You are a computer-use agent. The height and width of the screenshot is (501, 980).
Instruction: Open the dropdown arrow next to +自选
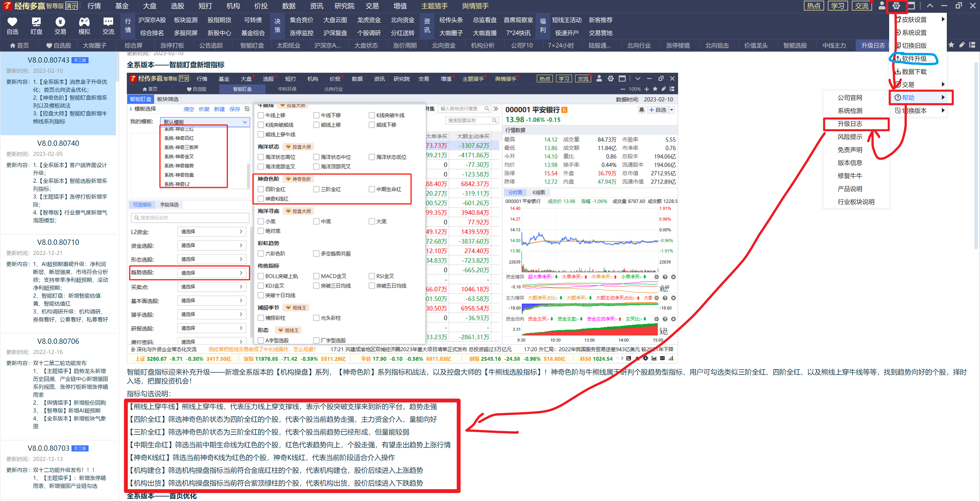coord(671,110)
